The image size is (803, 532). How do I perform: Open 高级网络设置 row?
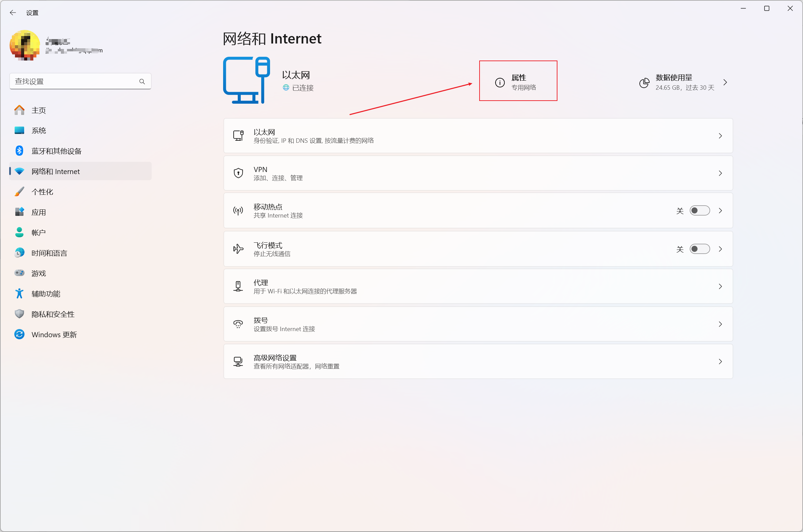pyautogui.click(x=478, y=361)
